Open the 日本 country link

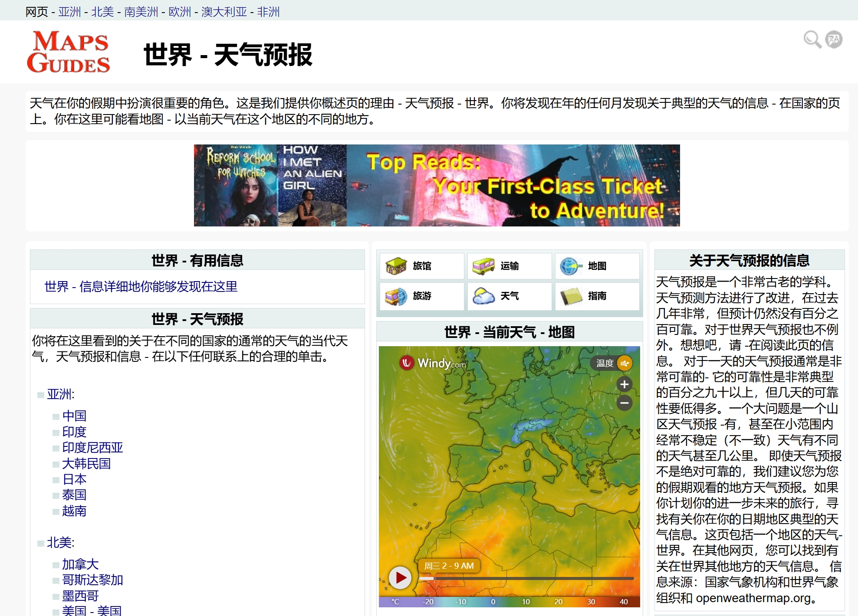[x=74, y=479]
